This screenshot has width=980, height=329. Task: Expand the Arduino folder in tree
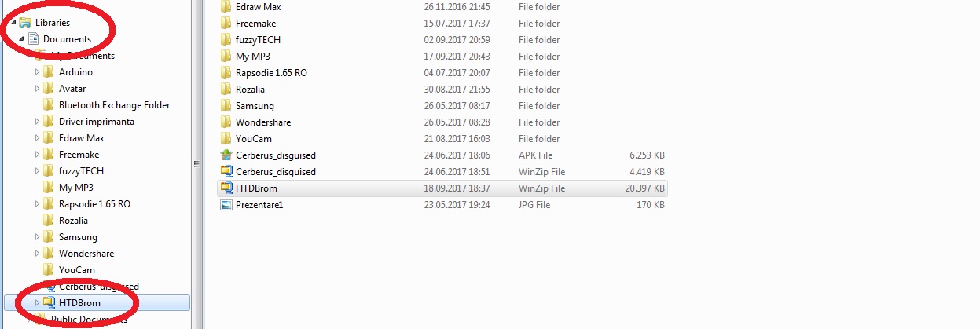37,72
